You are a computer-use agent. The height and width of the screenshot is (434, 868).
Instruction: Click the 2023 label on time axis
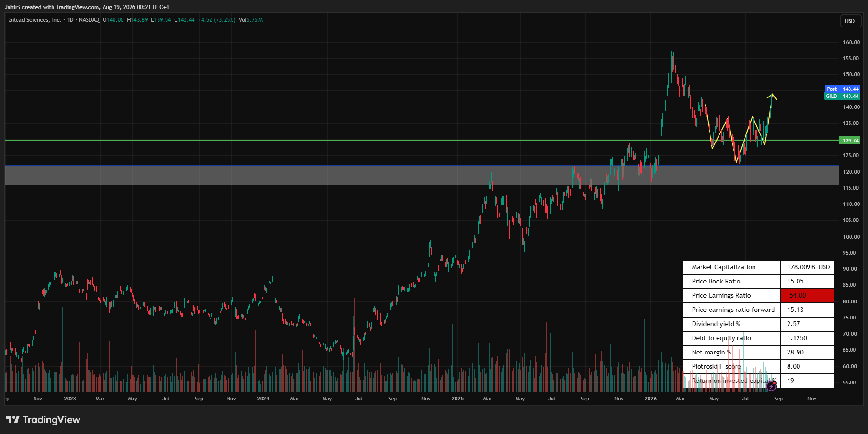[70, 399]
